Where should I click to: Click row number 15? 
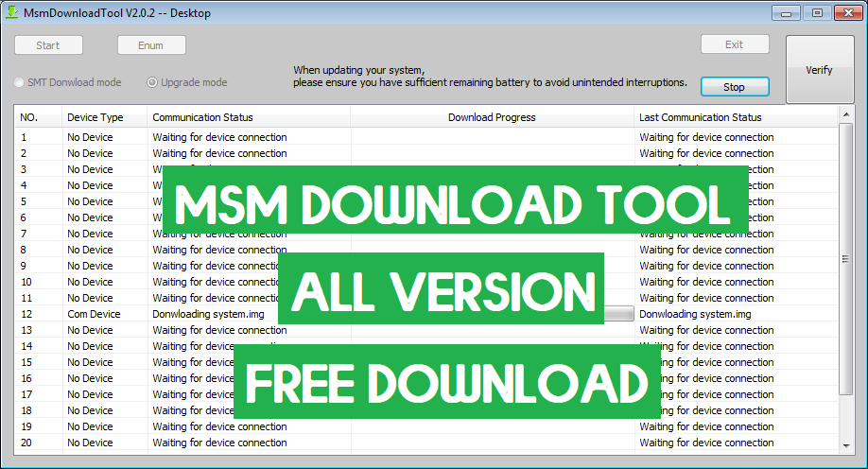click(x=26, y=362)
